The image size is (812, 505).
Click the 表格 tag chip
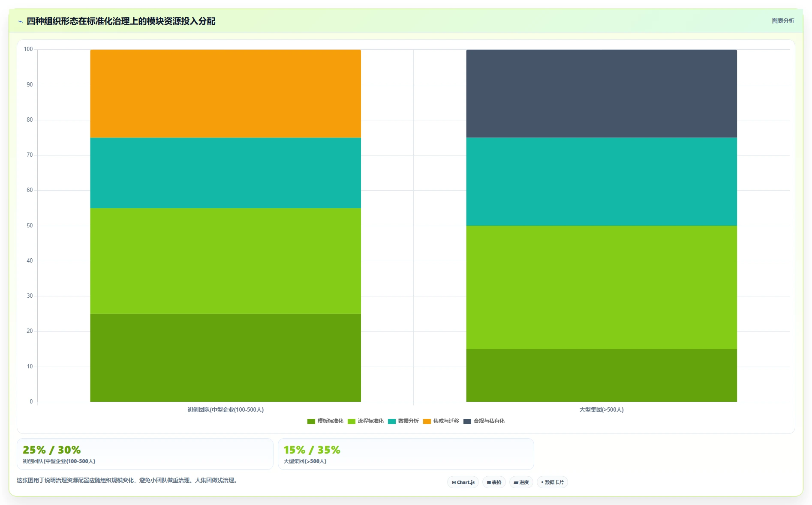494,482
